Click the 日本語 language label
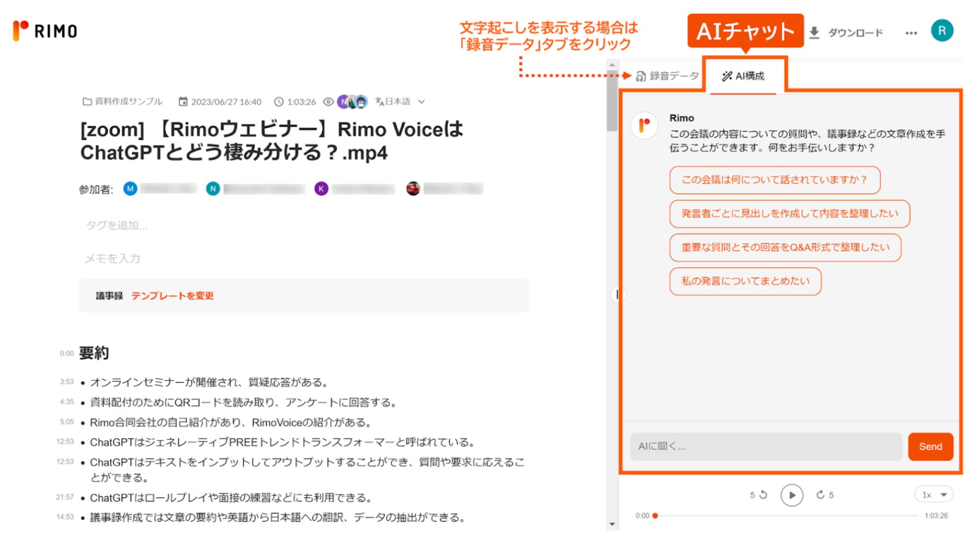This screenshot has width=980, height=544. tap(398, 101)
